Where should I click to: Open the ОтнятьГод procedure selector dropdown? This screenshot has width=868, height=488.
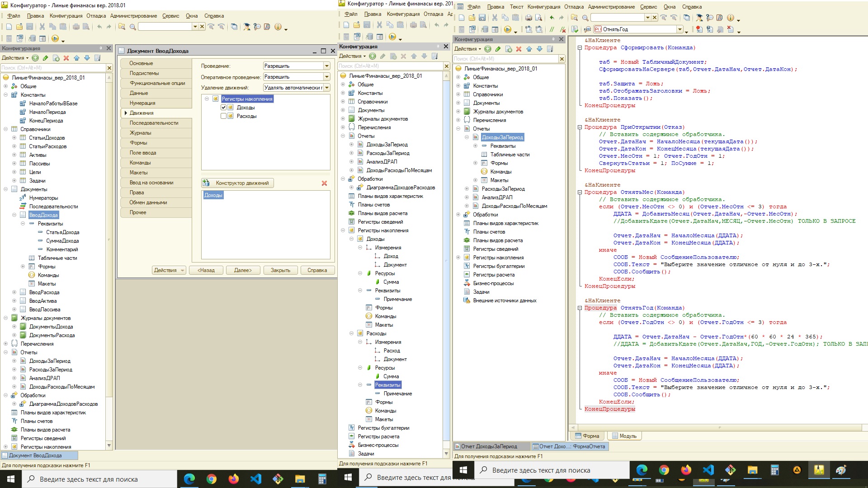679,29
